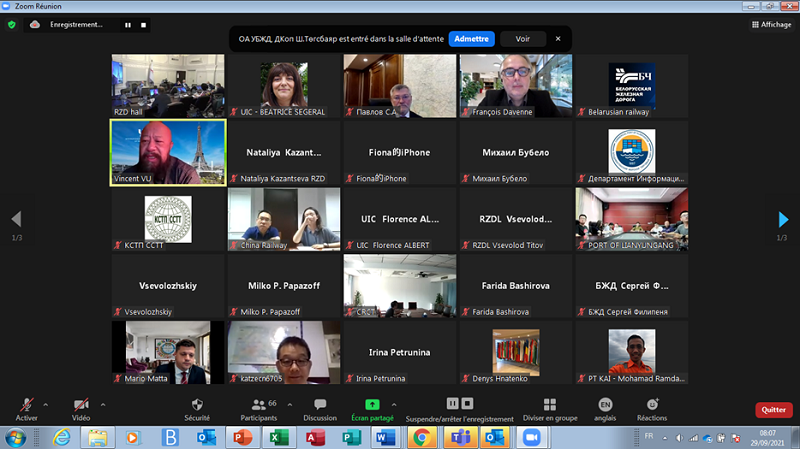Go to next page of participants

(783, 220)
